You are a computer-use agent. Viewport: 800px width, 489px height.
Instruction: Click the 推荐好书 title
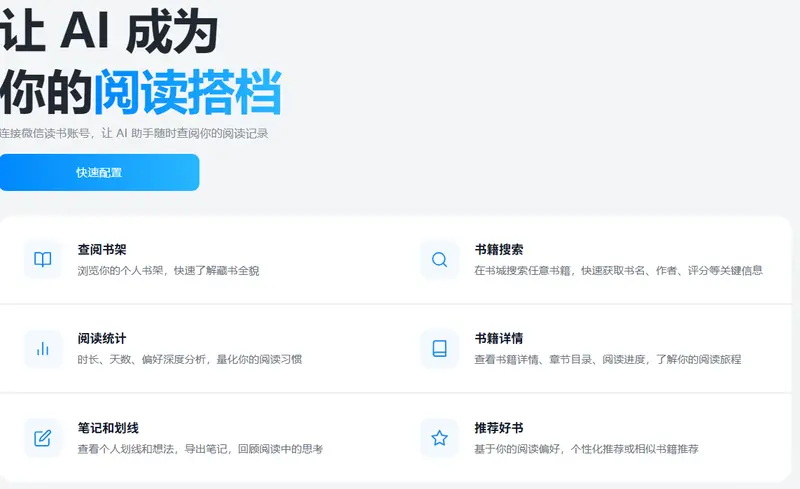click(499, 428)
